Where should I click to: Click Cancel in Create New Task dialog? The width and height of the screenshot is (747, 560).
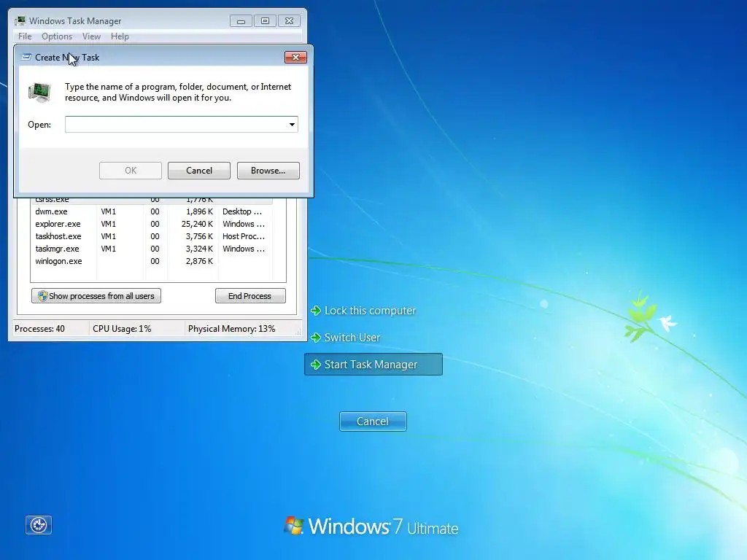pos(198,171)
